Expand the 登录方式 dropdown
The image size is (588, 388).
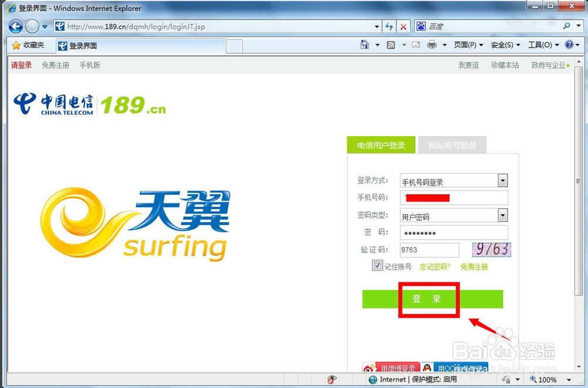click(x=502, y=181)
